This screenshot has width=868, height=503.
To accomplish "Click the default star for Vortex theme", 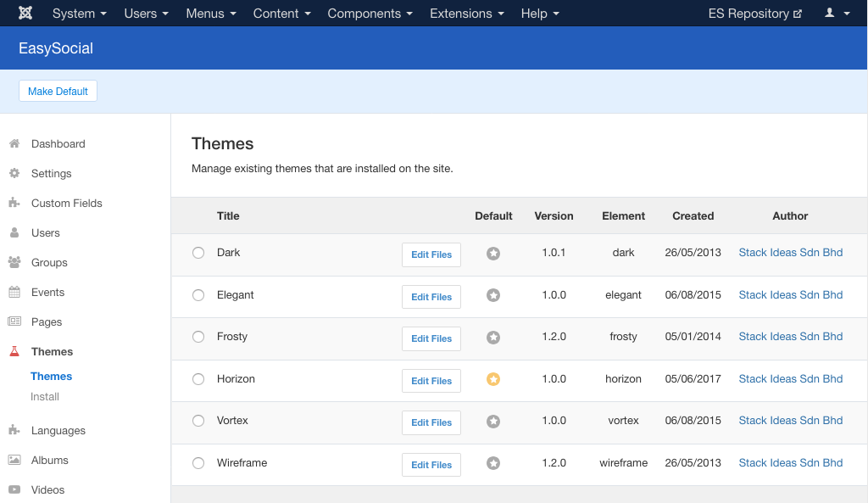I will point(493,422).
